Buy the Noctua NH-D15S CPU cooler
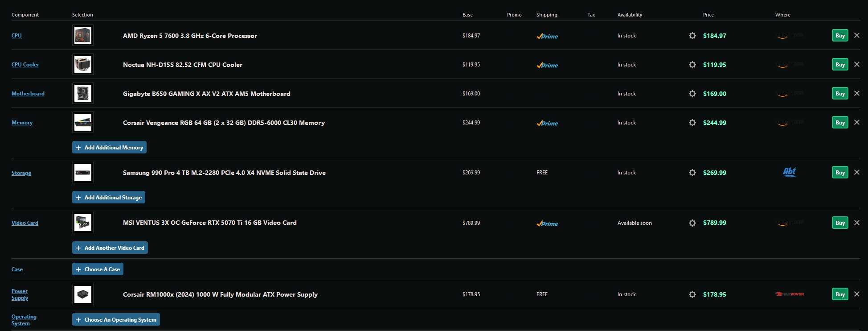868x331 pixels. (x=840, y=64)
